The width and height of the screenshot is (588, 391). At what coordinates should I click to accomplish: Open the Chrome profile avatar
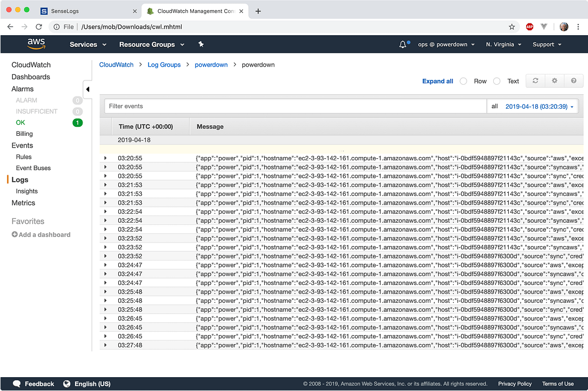click(x=563, y=27)
